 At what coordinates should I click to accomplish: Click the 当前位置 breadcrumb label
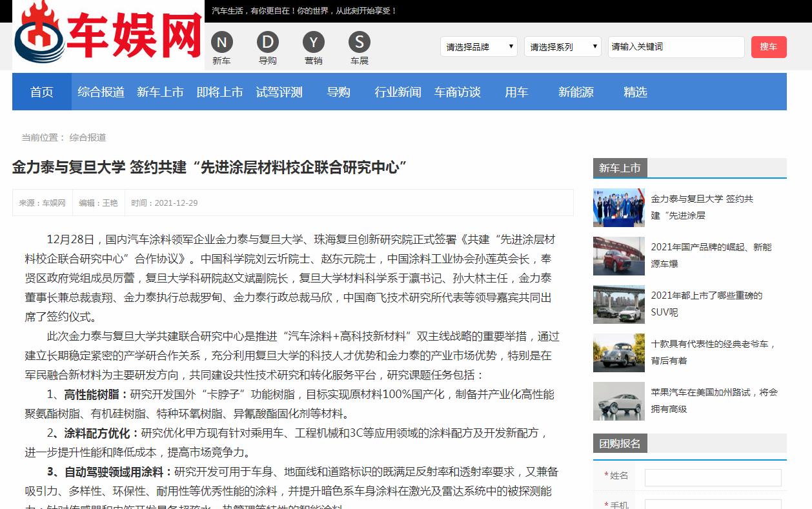tap(43, 137)
